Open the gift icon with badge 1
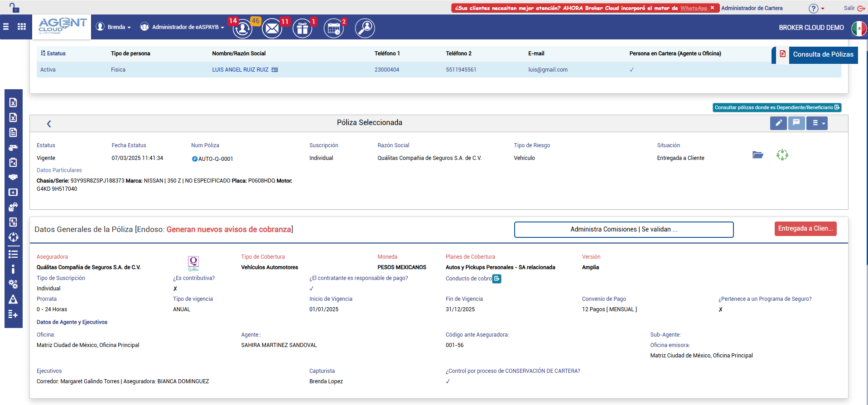This screenshot has width=868, height=405. [x=303, y=28]
